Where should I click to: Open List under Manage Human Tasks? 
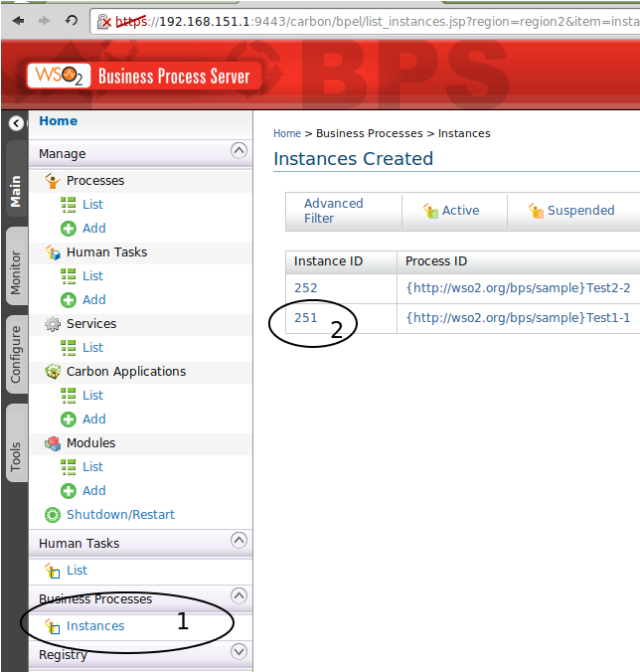pos(93,276)
